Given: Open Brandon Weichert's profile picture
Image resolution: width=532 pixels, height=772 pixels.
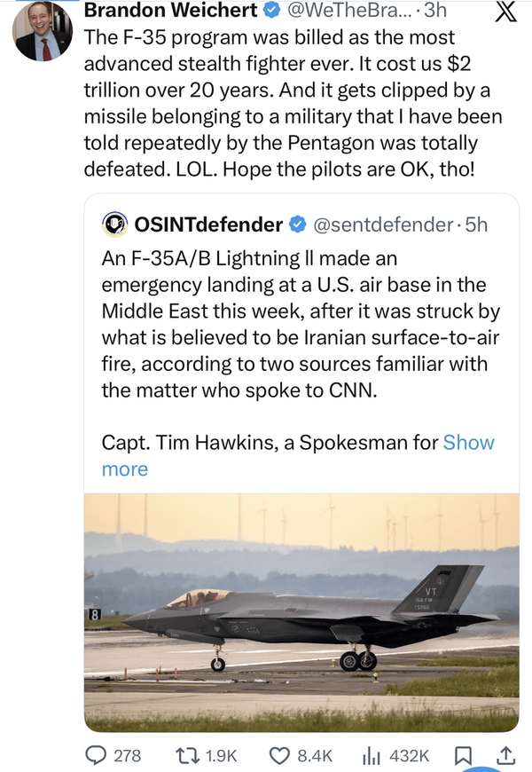Looking at the screenshot, I should pos(43,31).
